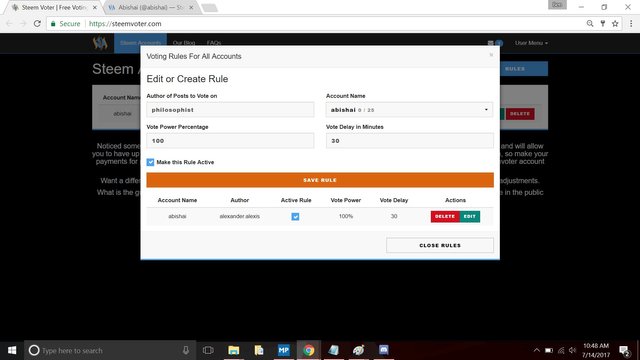Image resolution: width=640 pixels, height=360 pixels.
Task: Focus the Vote Delay in Minutes field
Action: point(409,141)
